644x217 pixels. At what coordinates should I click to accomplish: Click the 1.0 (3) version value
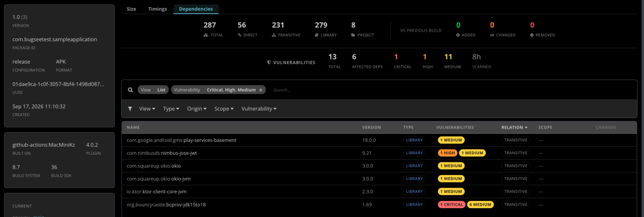(20, 17)
